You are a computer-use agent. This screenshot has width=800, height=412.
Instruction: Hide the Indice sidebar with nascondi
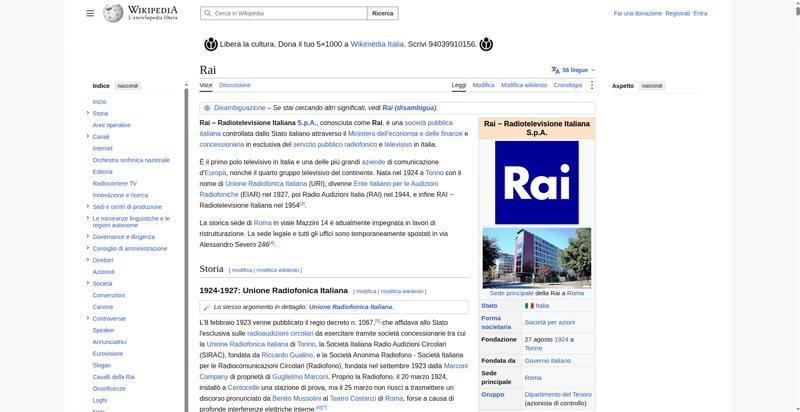click(128, 86)
